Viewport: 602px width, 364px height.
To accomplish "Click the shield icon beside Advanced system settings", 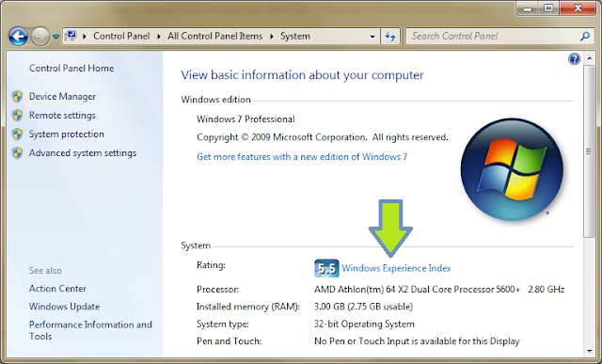I will [17, 152].
